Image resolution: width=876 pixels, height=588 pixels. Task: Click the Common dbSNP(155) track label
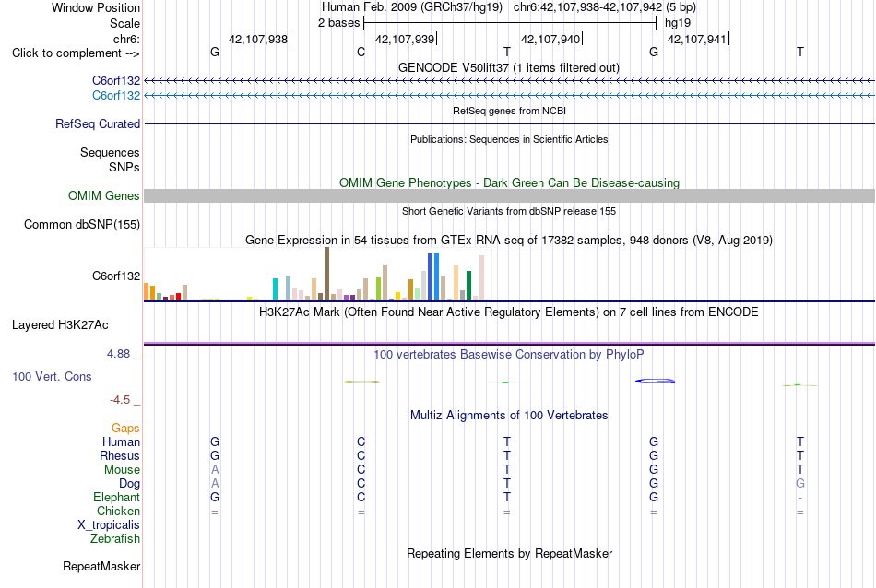82,225
